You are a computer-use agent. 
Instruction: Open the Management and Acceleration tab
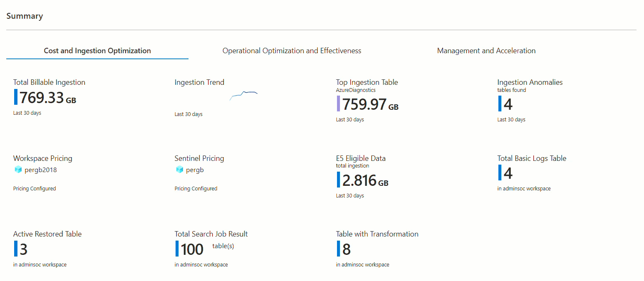pos(486,50)
